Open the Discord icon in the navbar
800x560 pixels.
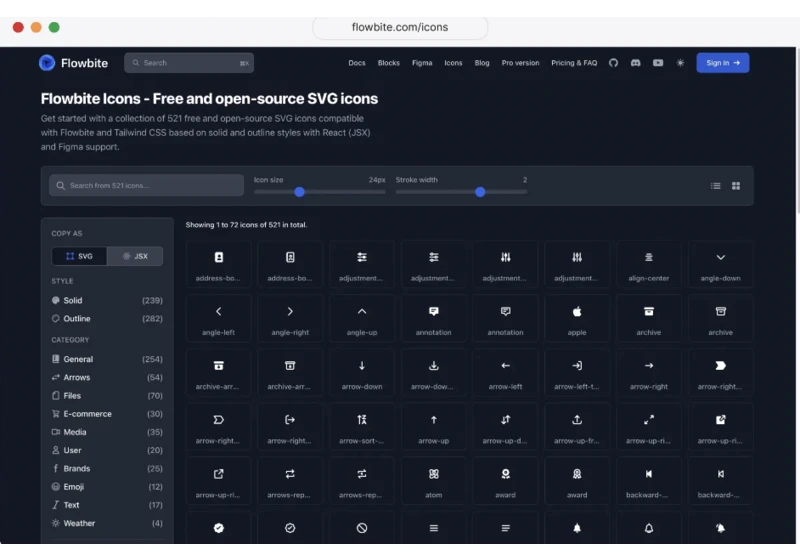[x=635, y=63]
